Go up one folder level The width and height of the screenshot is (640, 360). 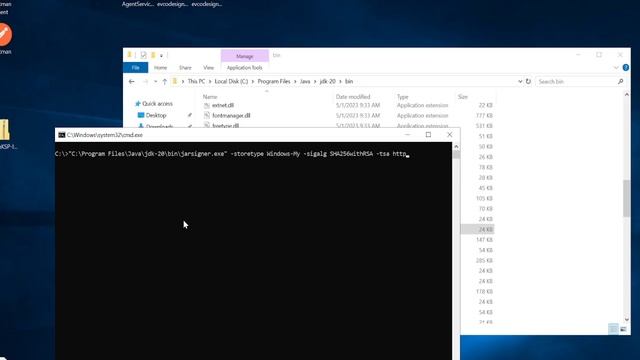click(x=164, y=82)
